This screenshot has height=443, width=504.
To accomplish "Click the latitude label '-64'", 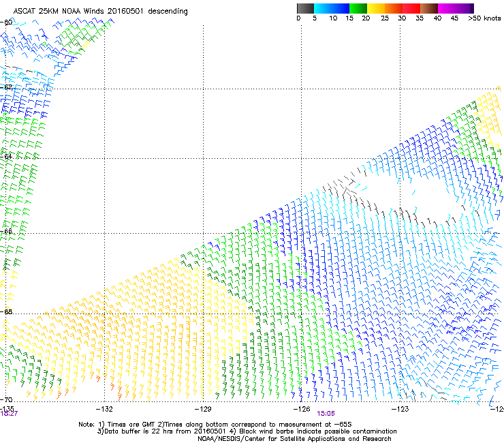I will pyautogui.click(x=6, y=156).
